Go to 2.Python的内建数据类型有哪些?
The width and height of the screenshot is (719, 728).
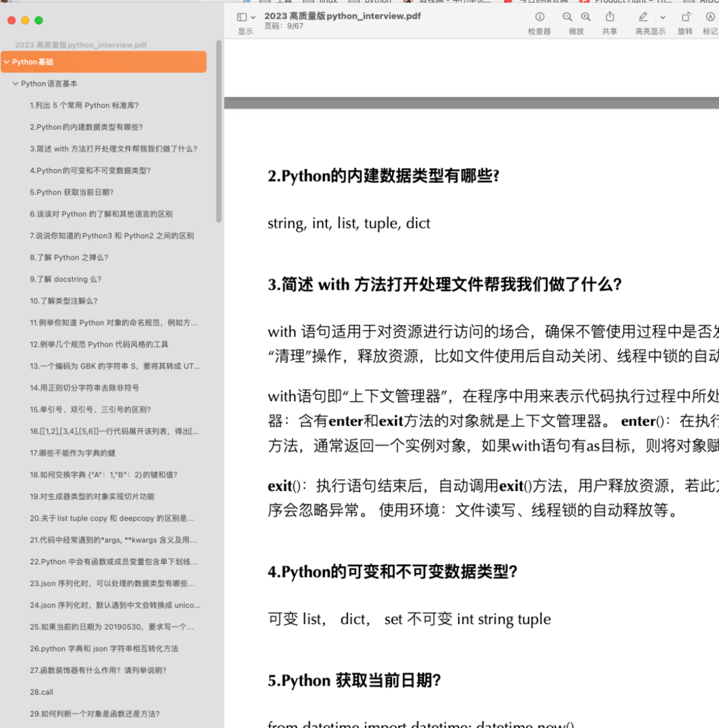[x=87, y=127]
